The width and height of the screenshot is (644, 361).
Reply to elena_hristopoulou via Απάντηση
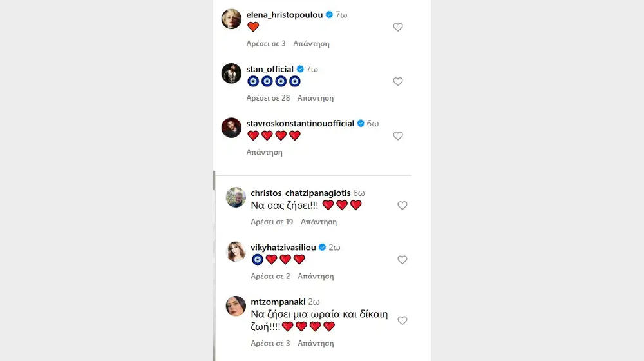311,44
